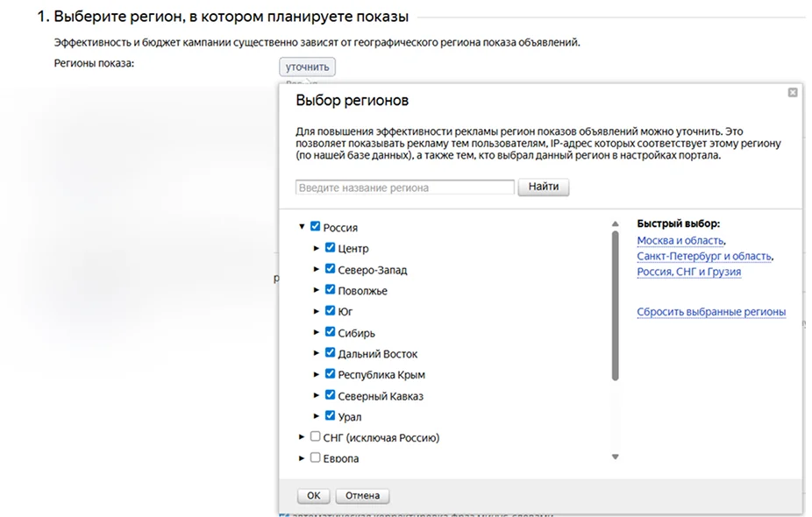Expand the Европа tree node

(303, 458)
